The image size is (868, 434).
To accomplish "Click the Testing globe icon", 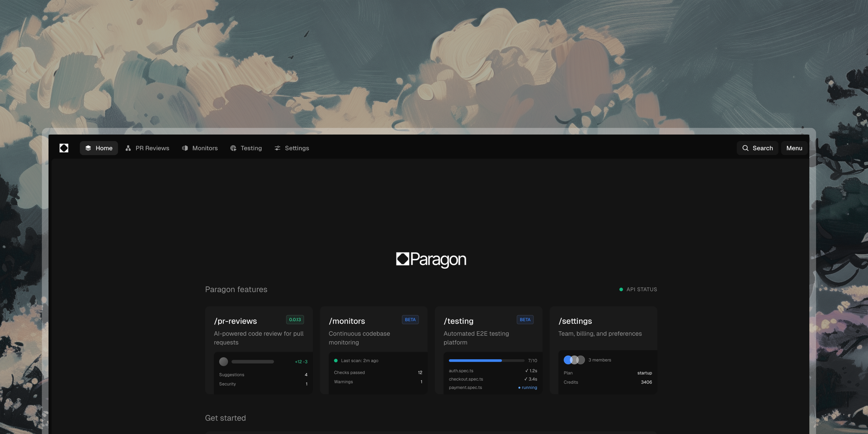I will [233, 148].
